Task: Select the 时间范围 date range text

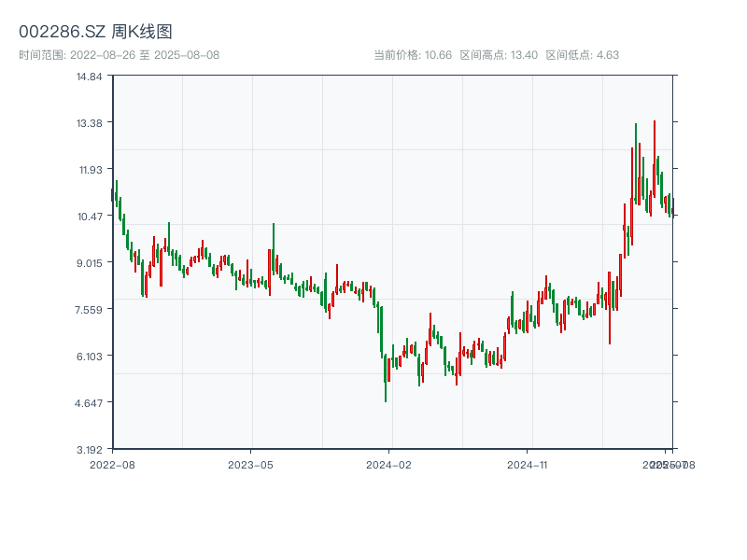Action: [120, 55]
